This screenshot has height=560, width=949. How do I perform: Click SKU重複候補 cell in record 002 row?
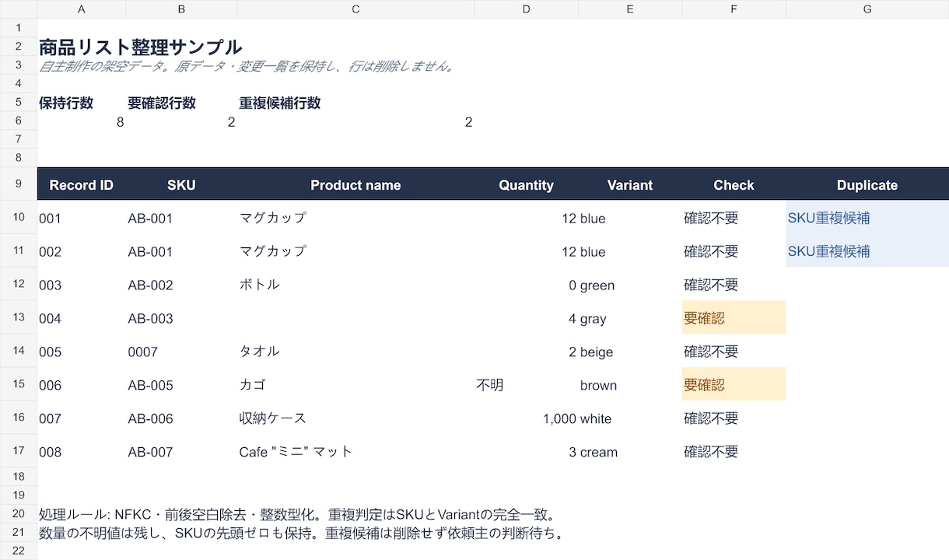coord(867,252)
